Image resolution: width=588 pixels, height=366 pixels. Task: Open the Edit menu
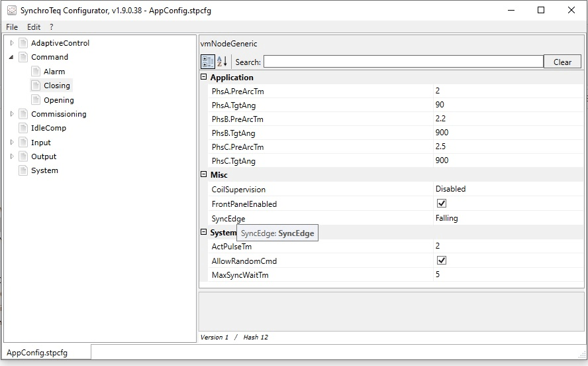click(34, 27)
